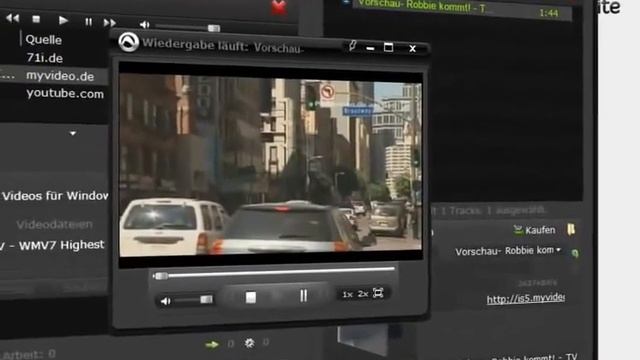Click the Audials logo in player window

[x=129, y=42]
